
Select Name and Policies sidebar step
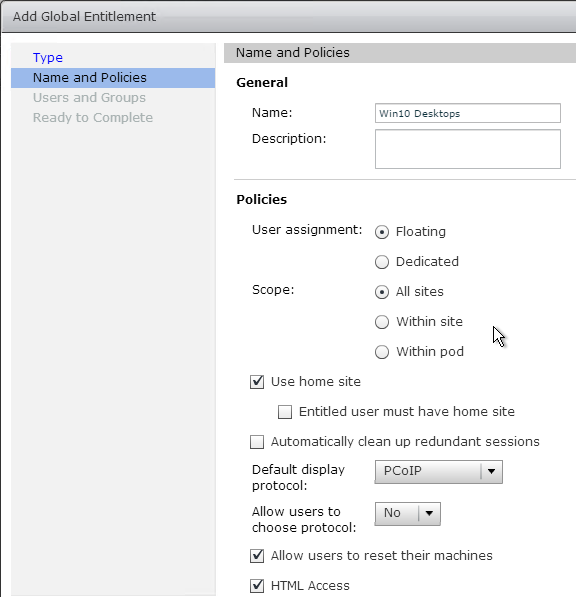[x=113, y=78]
